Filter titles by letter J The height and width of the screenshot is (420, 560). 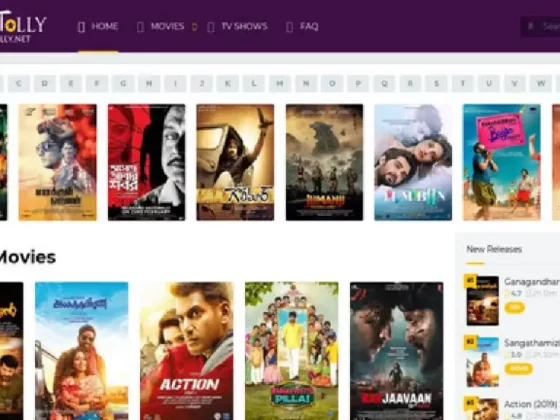click(x=201, y=84)
